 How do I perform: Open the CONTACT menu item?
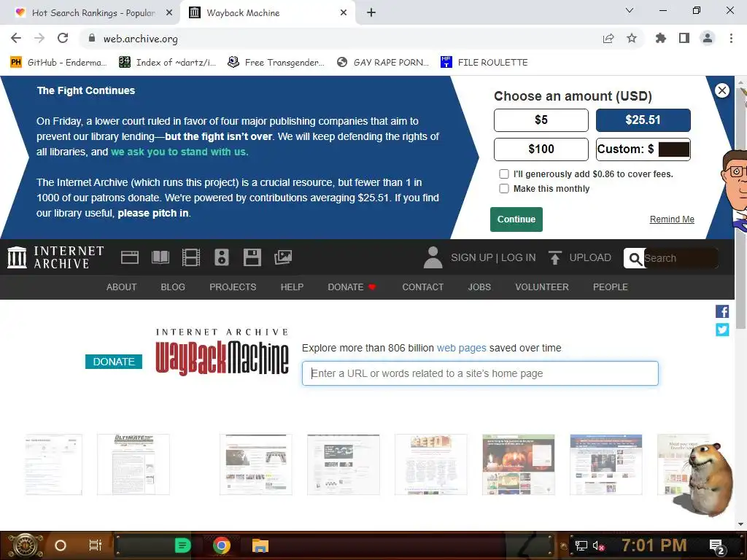click(x=423, y=287)
